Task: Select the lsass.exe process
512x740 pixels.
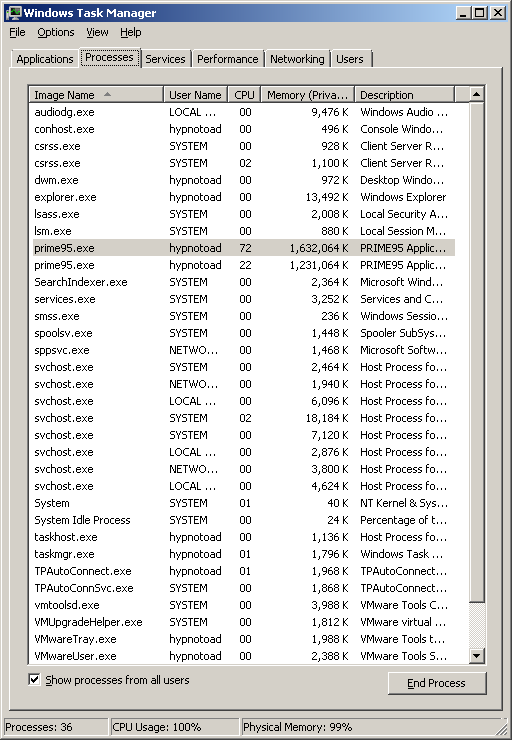Action: (243, 214)
